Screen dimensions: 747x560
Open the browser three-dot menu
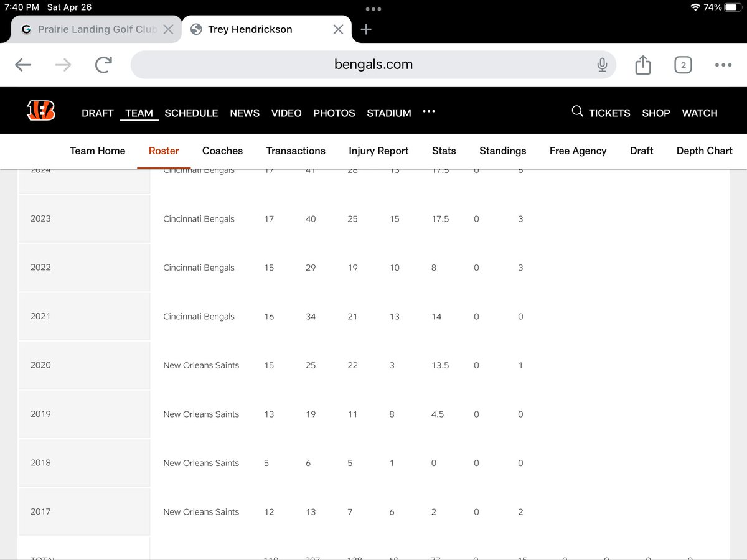coord(723,65)
